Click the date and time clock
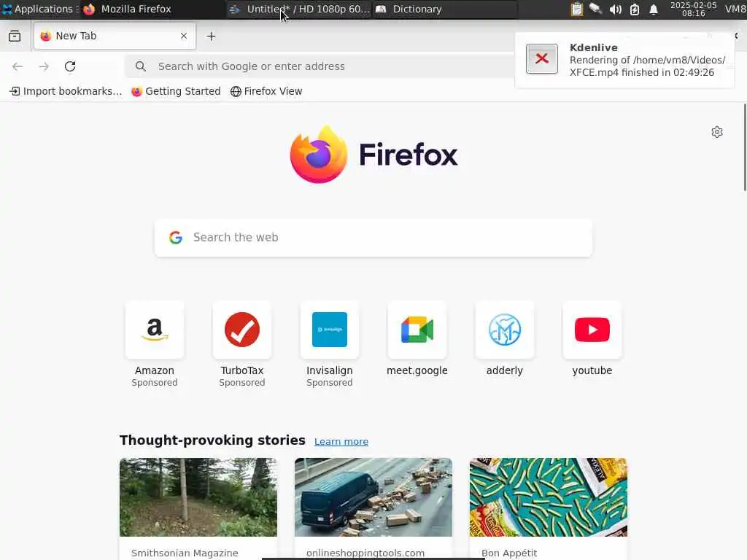 [693, 9]
